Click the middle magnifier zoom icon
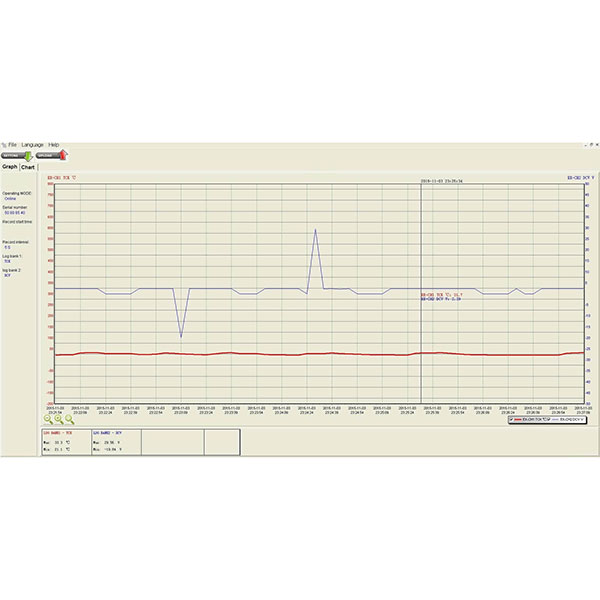The image size is (600, 600). 60,421
